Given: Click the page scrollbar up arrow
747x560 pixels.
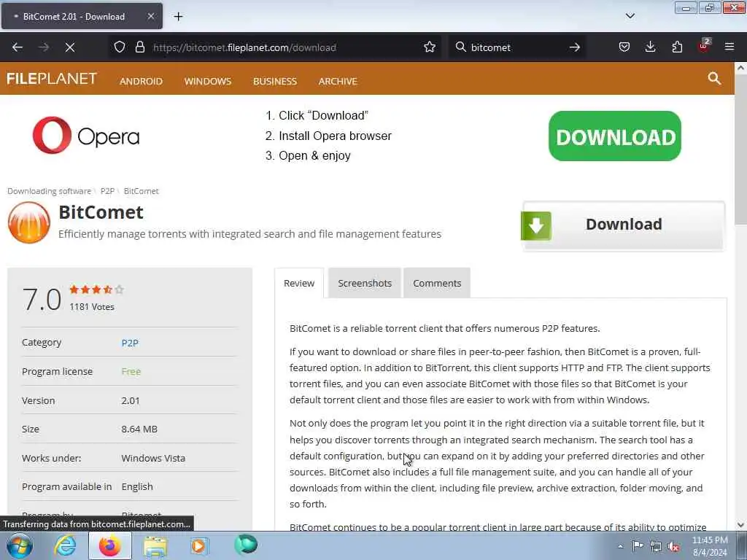Looking at the screenshot, I should 741,68.
